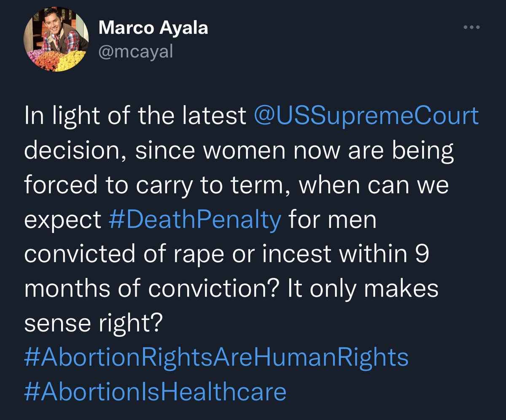Image resolution: width=506 pixels, height=420 pixels.
Task: Expand tweet overflow menu ellipsis
Action: click(471, 27)
